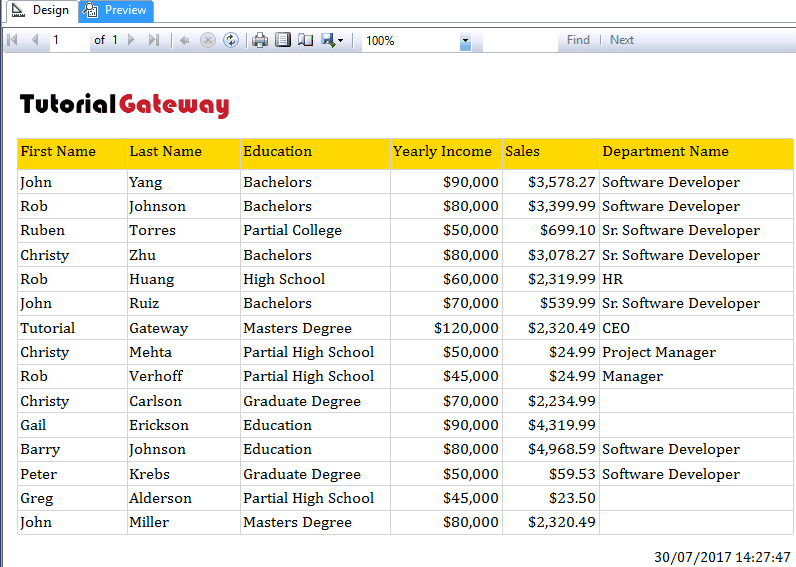The image size is (796, 567).
Task: Go to next page of report
Action: coord(131,40)
